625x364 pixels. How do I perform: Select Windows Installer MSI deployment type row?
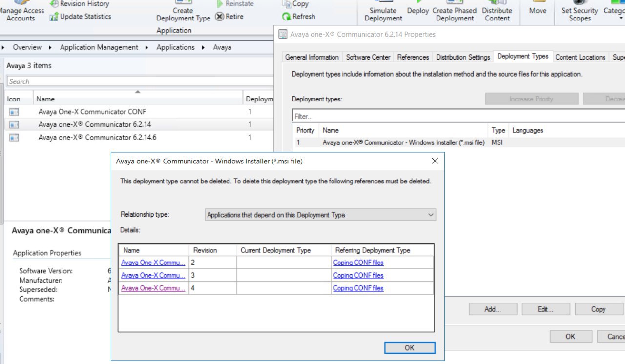click(458, 143)
